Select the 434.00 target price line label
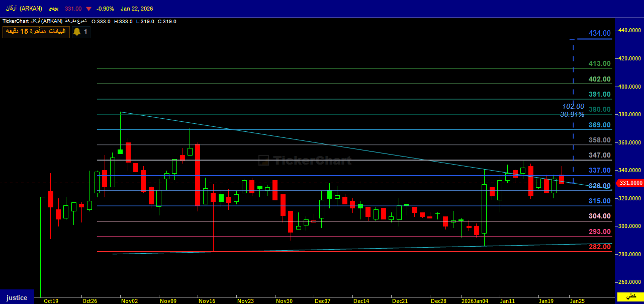This screenshot has width=644, height=304. (x=599, y=33)
